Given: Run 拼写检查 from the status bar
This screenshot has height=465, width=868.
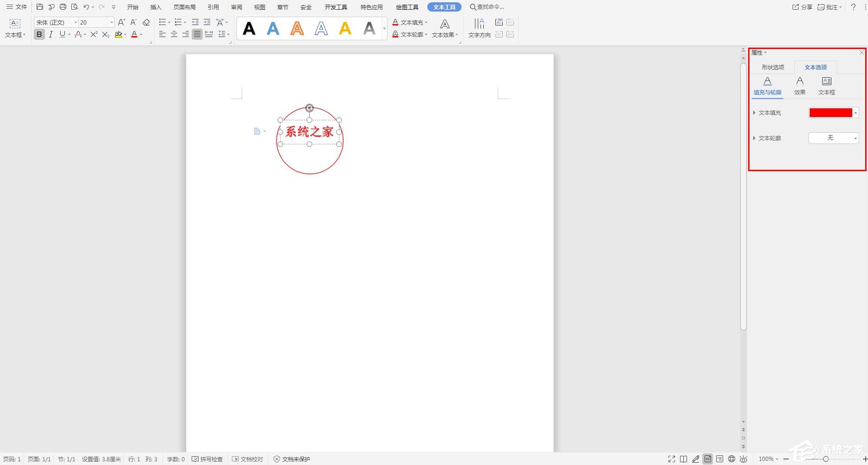Looking at the screenshot, I should point(208,459).
